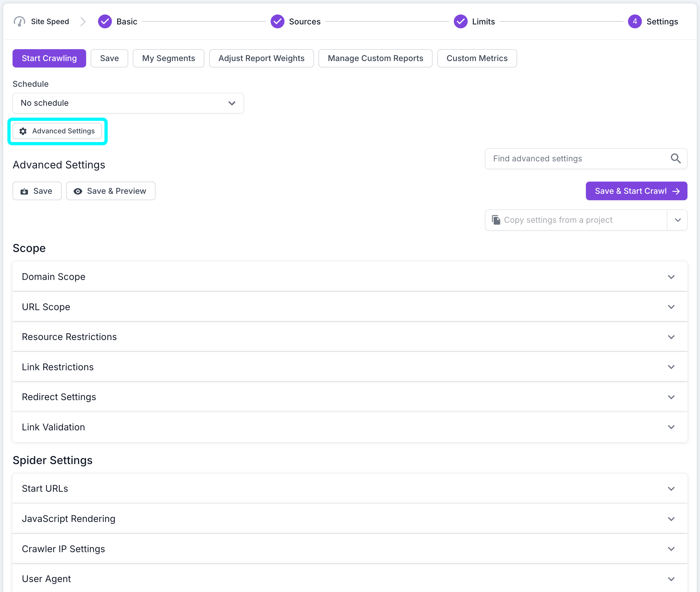Image resolution: width=700 pixels, height=592 pixels.
Task: Click the copy-document icon beside Copy settings field
Action: click(496, 220)
